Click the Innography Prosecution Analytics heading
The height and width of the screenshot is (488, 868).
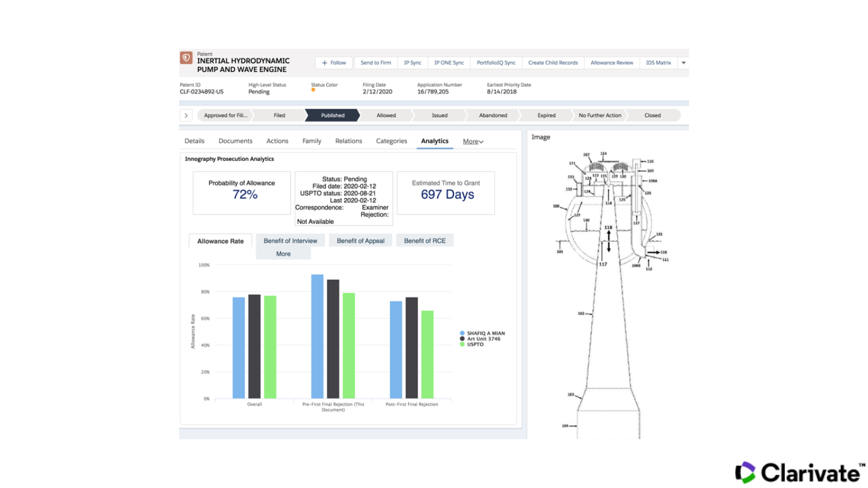(229, 159)
